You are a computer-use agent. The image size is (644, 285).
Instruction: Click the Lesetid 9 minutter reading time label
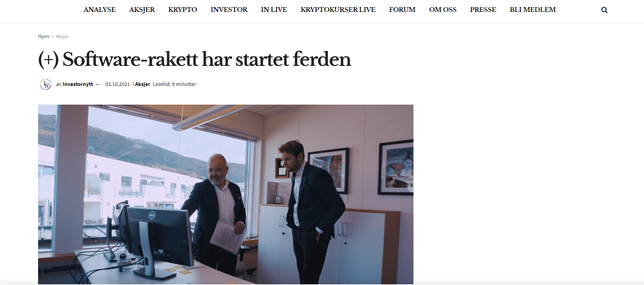(x=174, y=84)
